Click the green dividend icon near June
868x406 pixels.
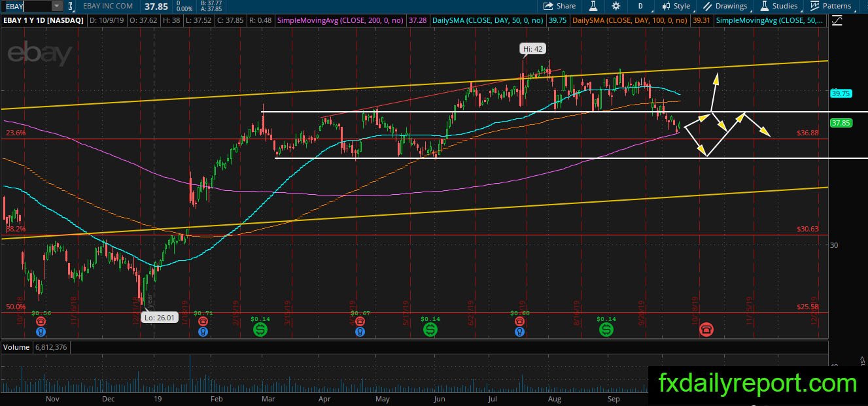(430, 330)
